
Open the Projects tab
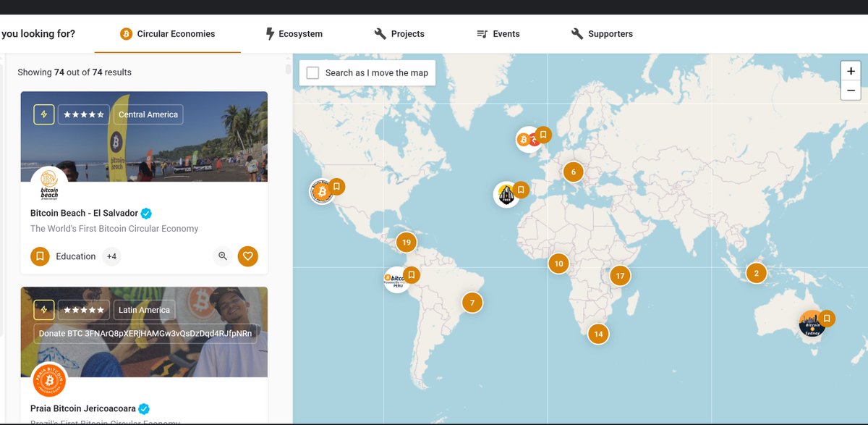point(399,34)
